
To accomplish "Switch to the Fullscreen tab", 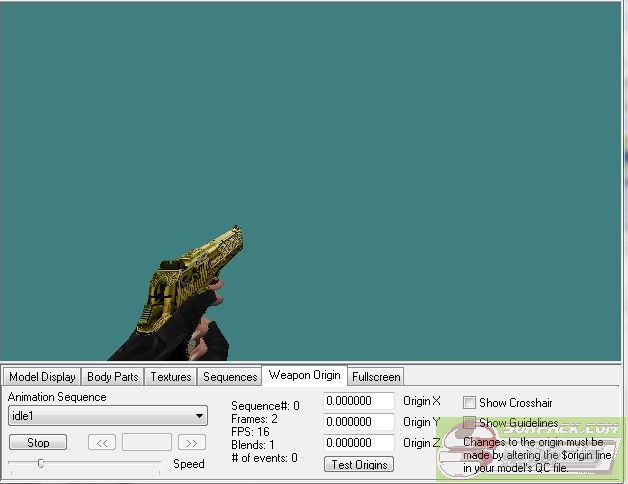I will point(377,377).
